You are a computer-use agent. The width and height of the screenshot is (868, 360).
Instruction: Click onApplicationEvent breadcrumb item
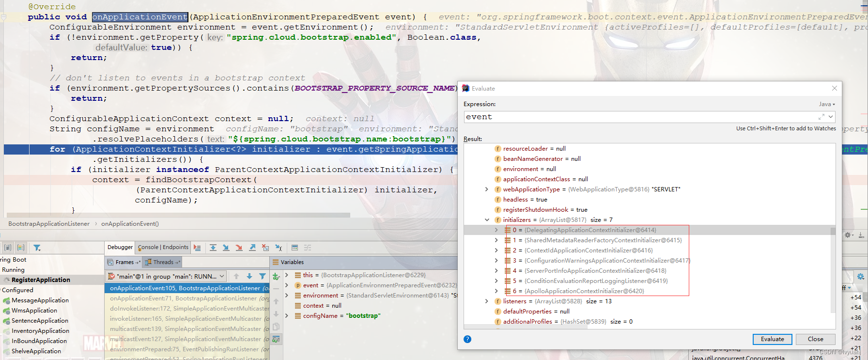(x=130, y=224)
